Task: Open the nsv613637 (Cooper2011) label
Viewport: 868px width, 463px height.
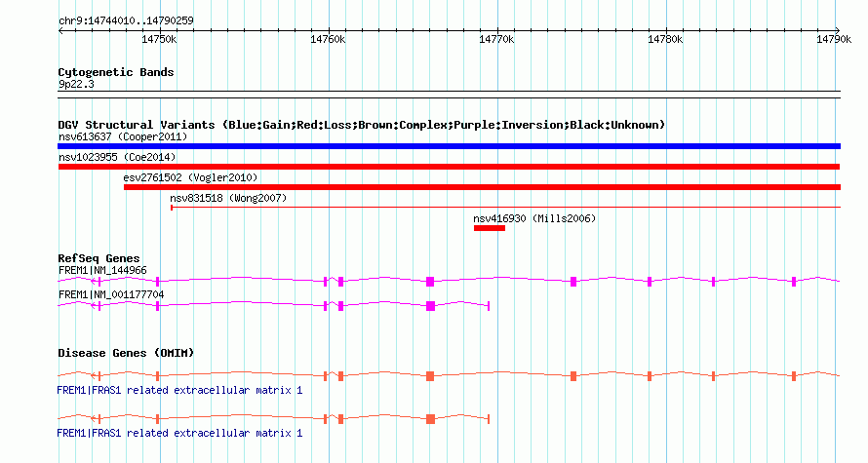Action: click(123, 136)
